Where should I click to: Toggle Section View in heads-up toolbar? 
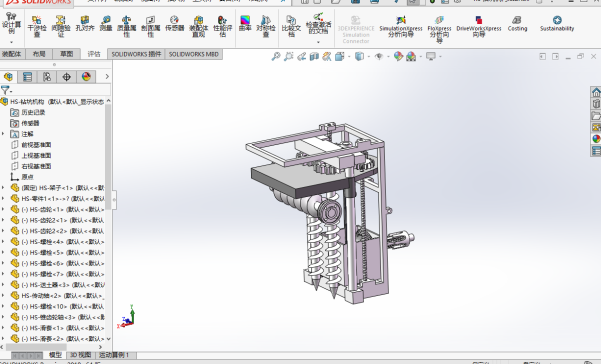coord(314,57)
